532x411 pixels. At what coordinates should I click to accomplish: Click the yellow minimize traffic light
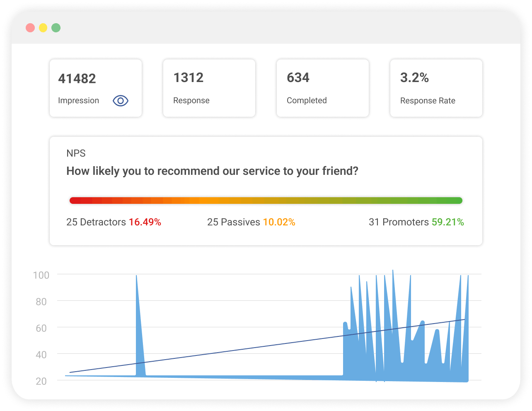(x=43, y=28)
